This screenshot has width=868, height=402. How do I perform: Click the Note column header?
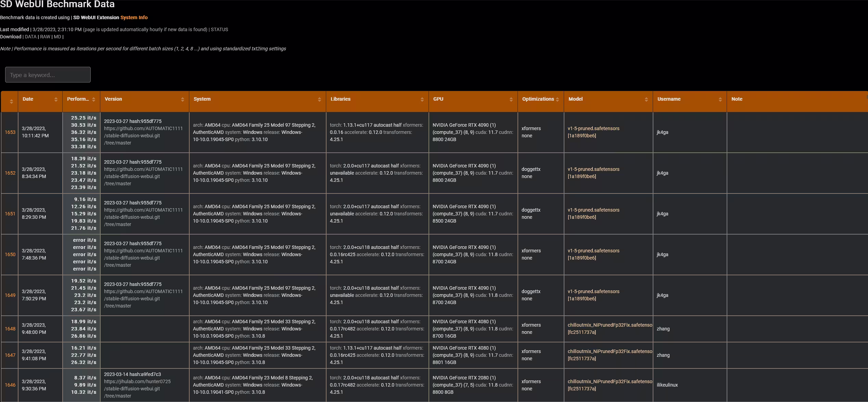[737, 99]
